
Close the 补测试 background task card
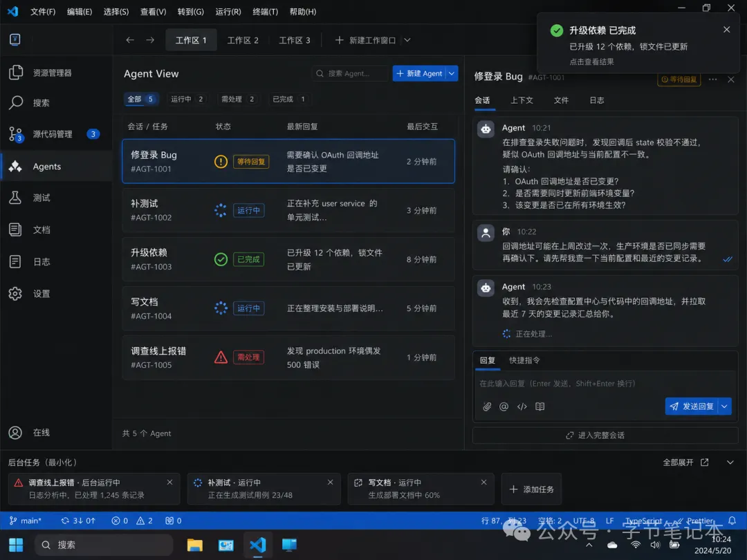[x=330, y=482]
